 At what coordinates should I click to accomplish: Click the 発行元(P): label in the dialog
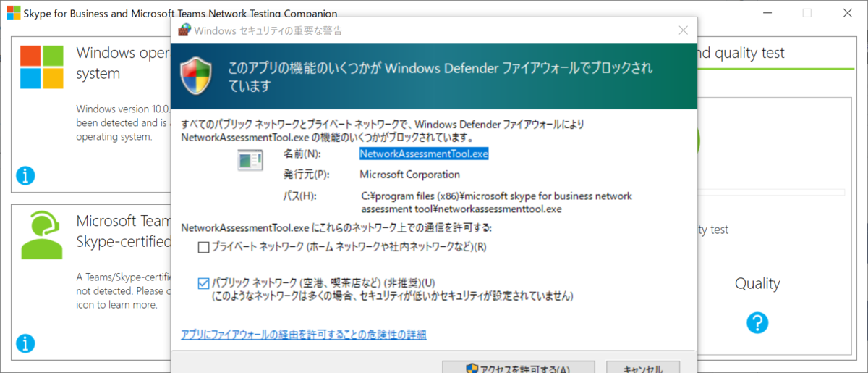(307, 175)
